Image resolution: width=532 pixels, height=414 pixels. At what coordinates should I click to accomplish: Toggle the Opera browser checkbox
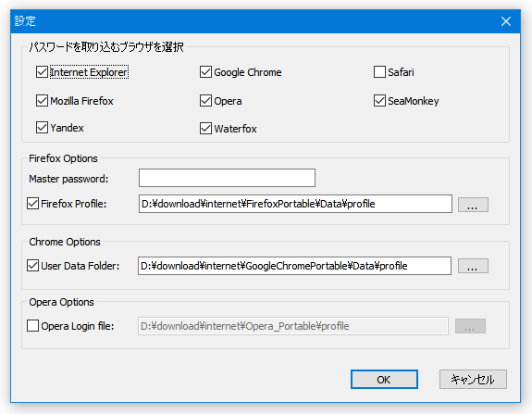click(x=205, y=101)
